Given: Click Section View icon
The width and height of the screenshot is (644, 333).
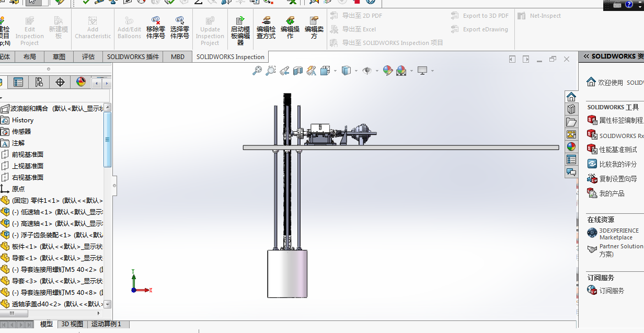Looking at the screenshot, I should point(298,71).
